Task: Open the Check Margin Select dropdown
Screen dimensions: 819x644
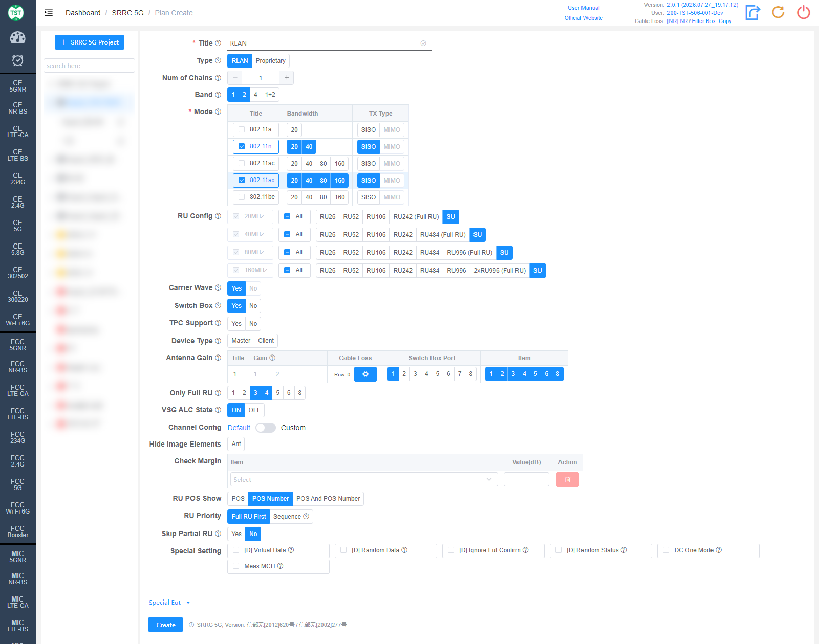Action: pos(363,479)
